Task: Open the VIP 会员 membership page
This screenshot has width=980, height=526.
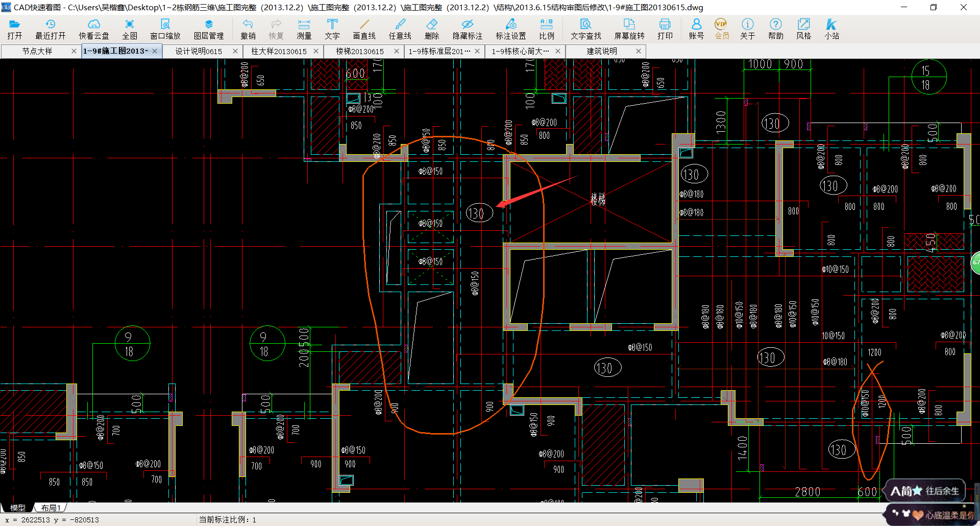Action: 721,29
